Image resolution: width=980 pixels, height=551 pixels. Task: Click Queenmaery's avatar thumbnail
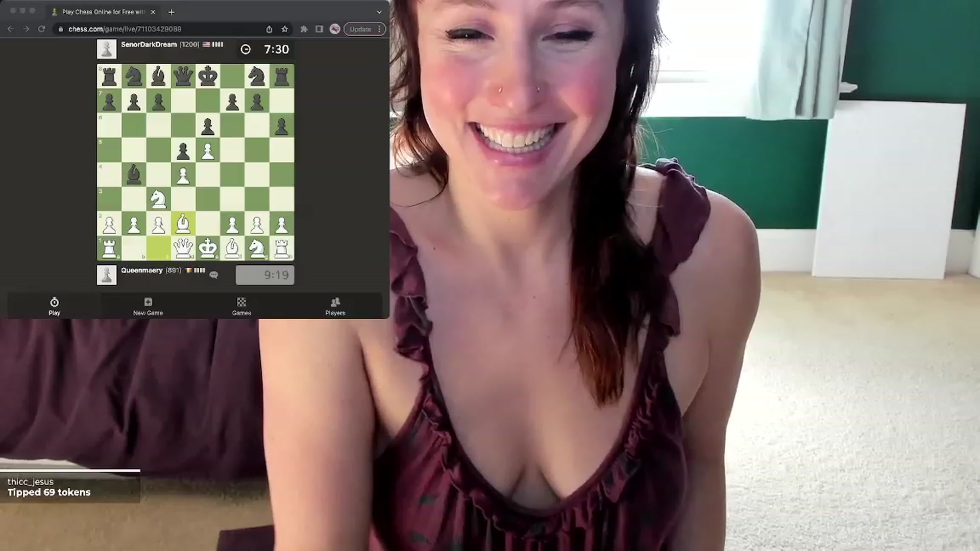click(x=107, y=275)
